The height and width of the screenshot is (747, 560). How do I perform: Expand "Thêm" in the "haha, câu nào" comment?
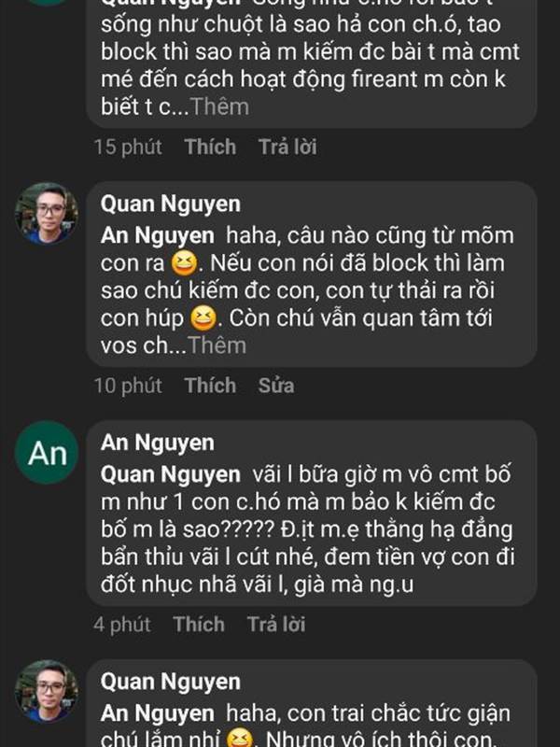(217, 345)
